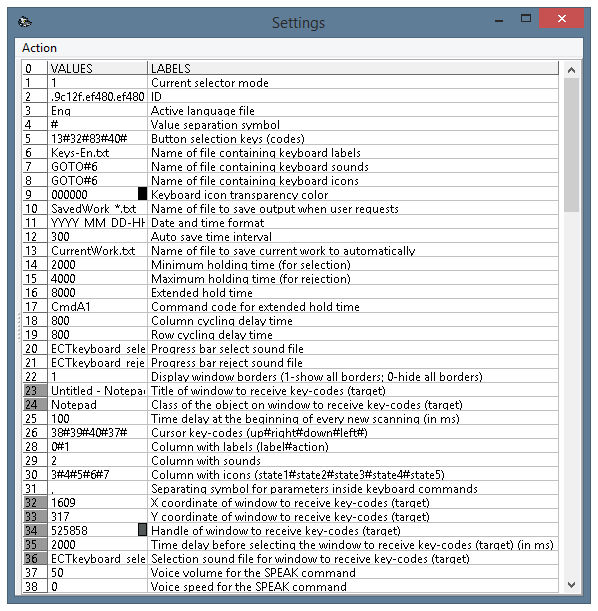
Task: Select the 'Untitled - Notepad' value cell
Action: point(97,390)
